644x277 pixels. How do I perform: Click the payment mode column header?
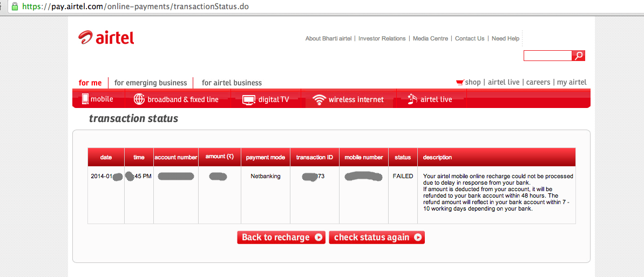click(x=266, y=157)
